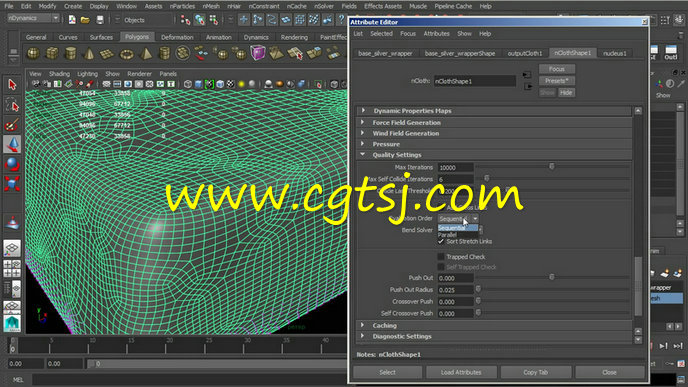Click the purple cube shelf icon
Image resolution: width=688 pixels, height=387 pixels.
click(258, 53)
